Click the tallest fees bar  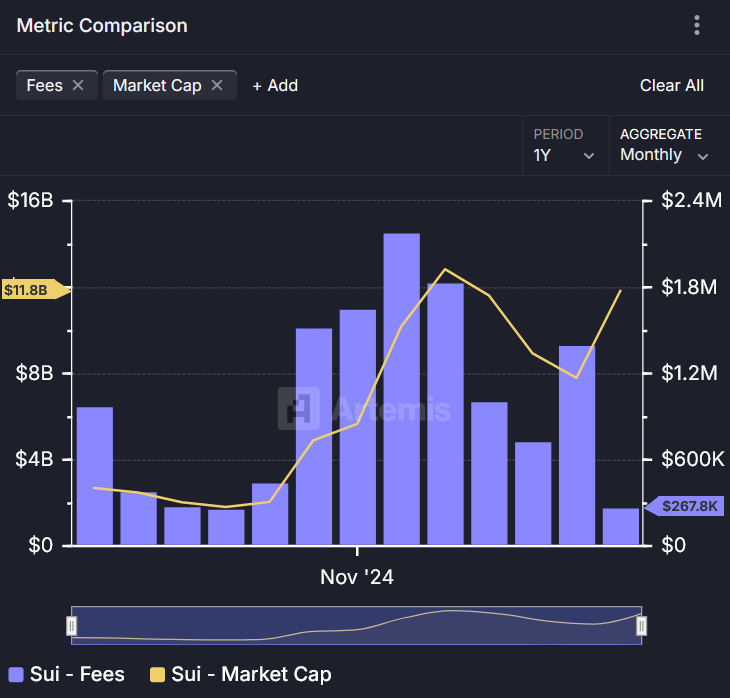[401, 389]
